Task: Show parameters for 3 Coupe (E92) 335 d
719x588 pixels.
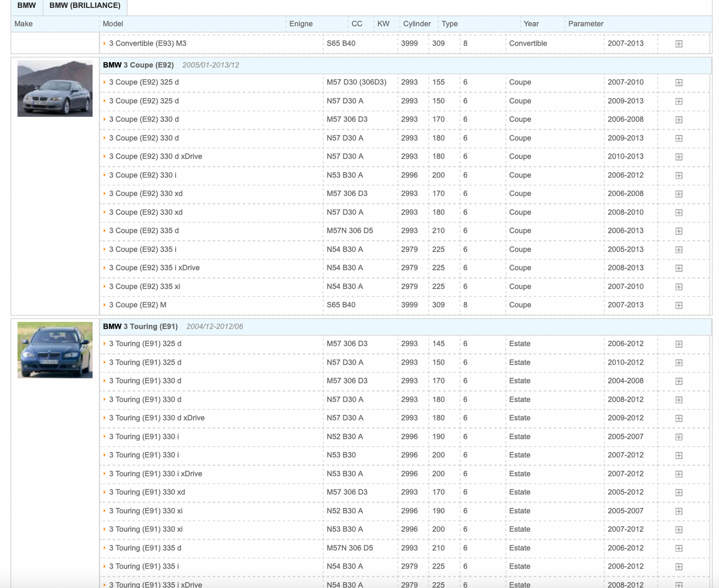Action: click(x=679, y=231)
